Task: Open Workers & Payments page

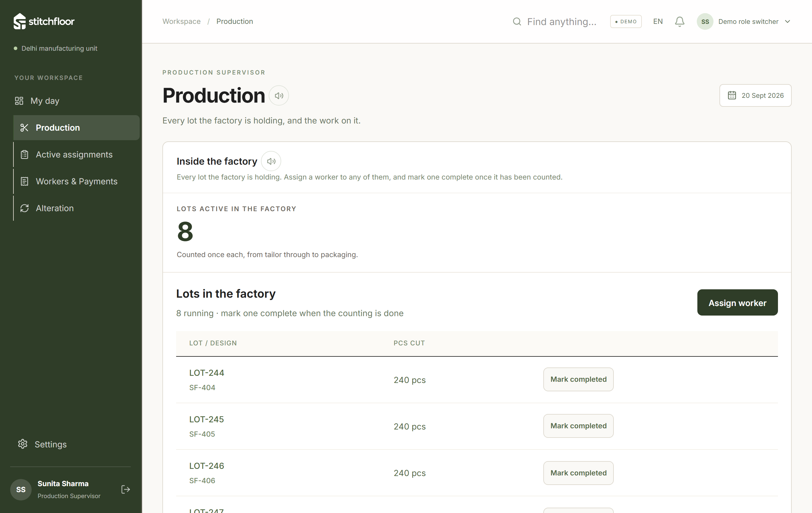Action: [76, 181]
